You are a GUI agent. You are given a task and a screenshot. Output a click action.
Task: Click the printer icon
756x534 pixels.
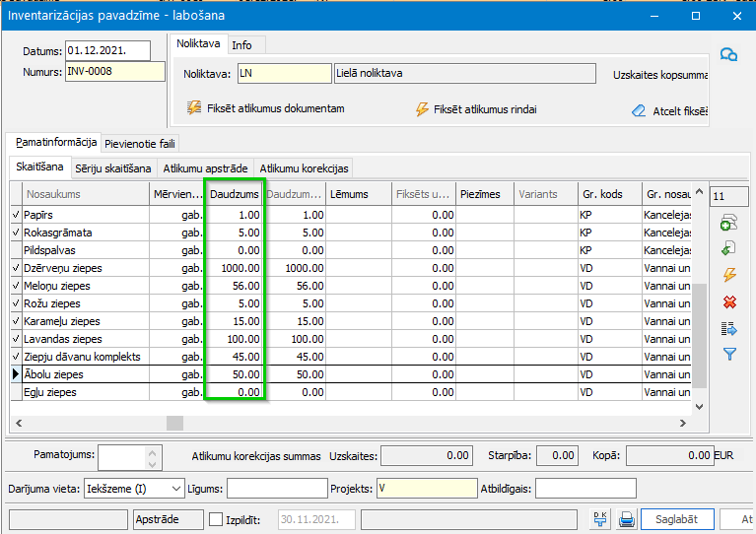[x=626, y=519]
